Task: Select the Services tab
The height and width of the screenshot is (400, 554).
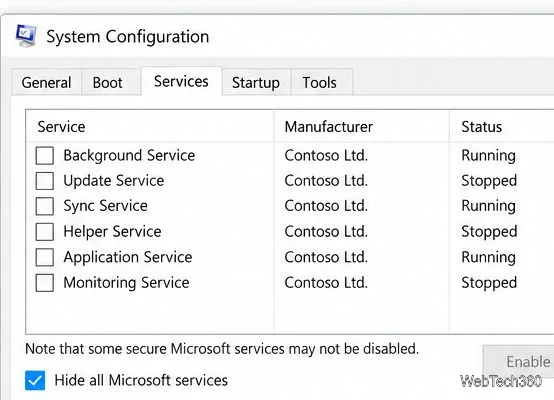Action: pyautogui.click(x=181, y=81)
